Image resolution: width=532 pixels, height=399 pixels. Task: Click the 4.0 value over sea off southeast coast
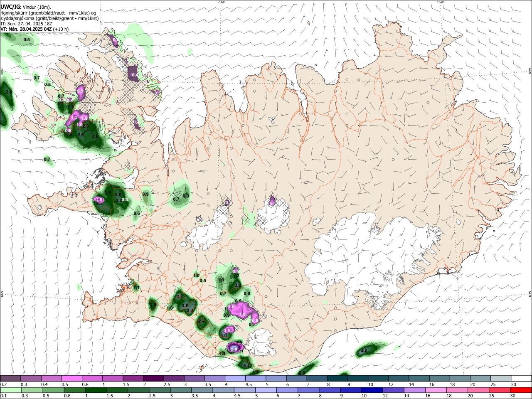364,351
